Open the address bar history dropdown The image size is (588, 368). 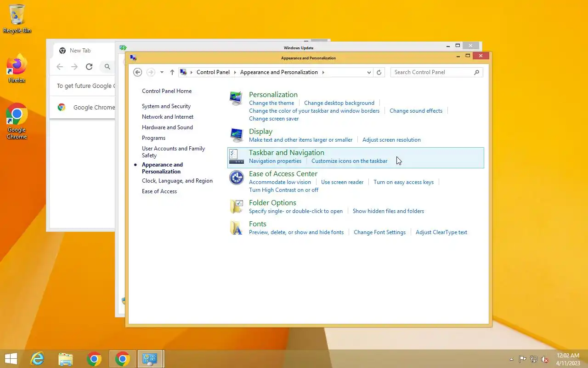point(369,72)
